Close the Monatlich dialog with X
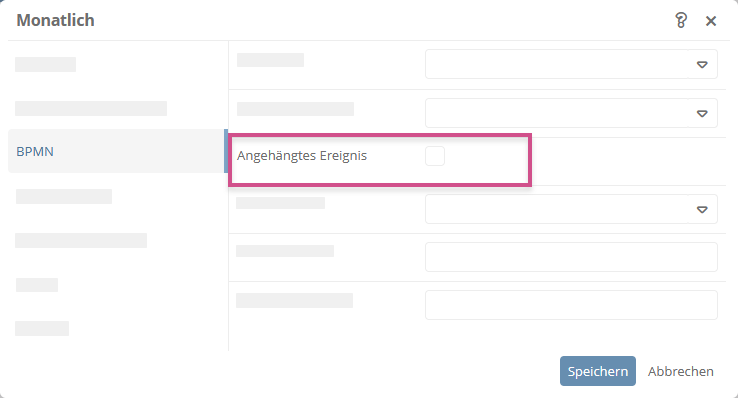738x398 pixels. click(711, 21)
